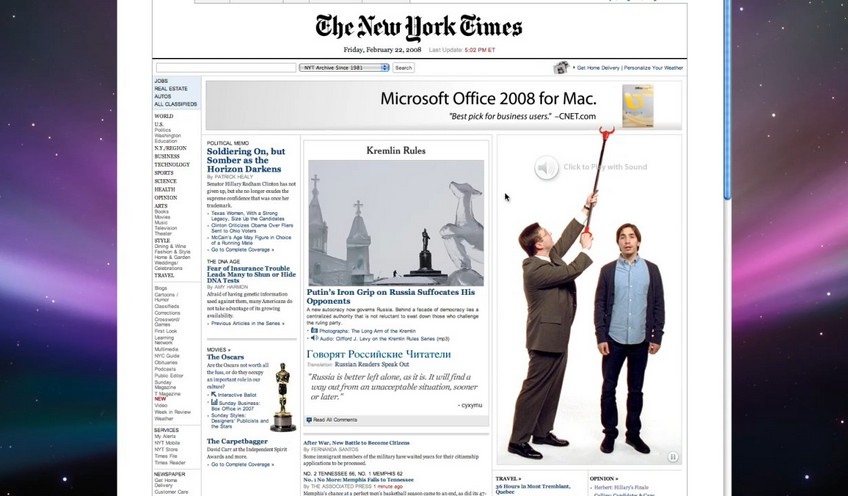Open Putin's Iron Grip on Russia headline
The image size is (848, 496).
390,296
